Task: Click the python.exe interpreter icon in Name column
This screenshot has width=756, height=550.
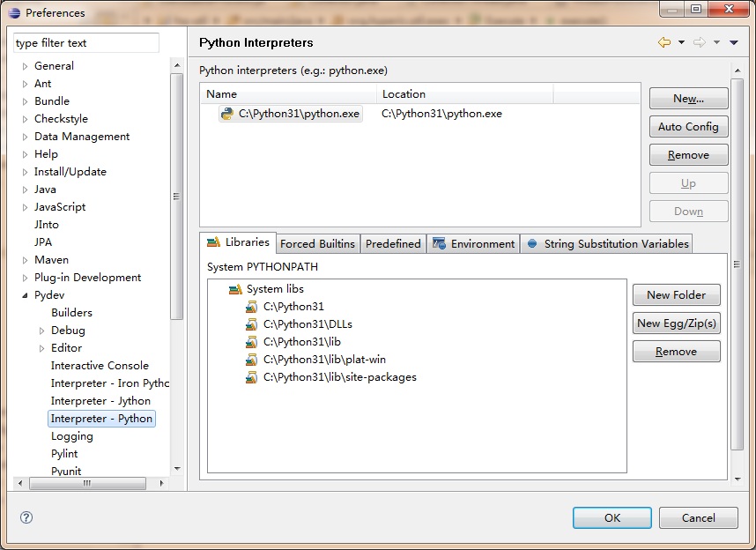Action: pos(226,114)
